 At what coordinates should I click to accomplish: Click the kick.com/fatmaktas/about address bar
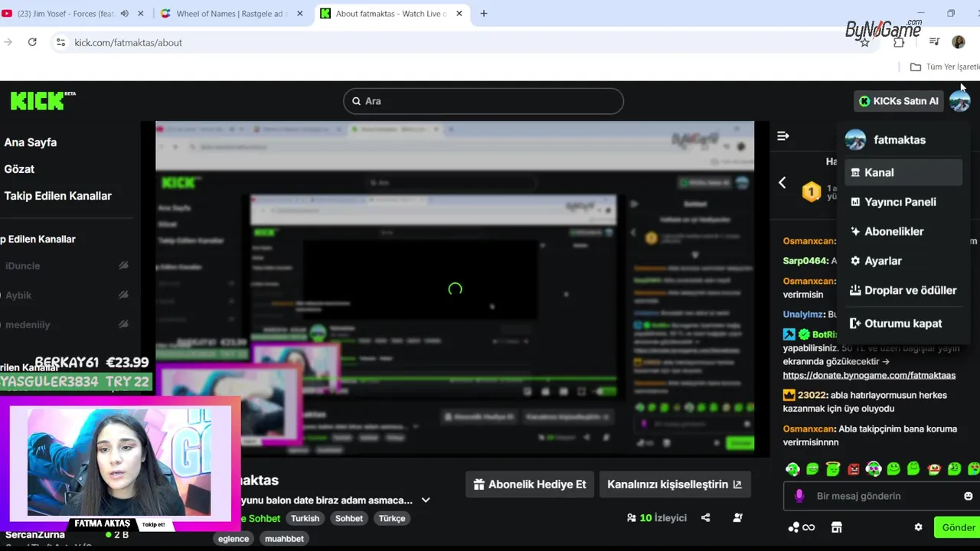[128, 43]
